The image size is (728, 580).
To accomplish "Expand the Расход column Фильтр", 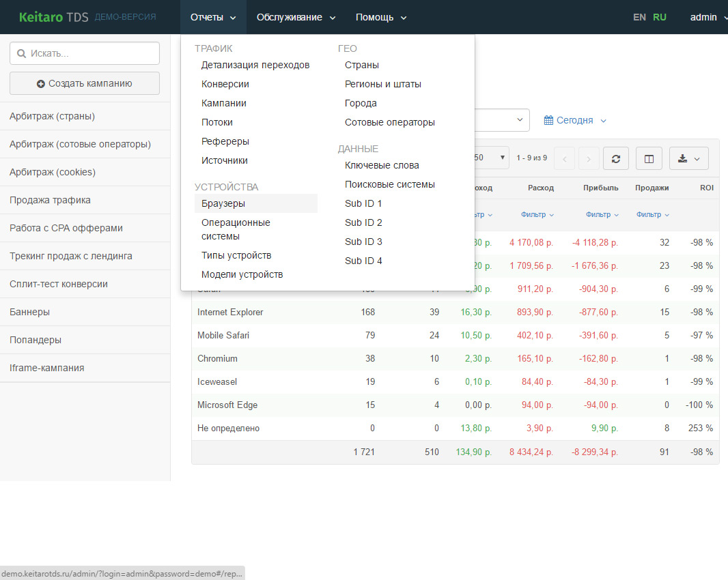I will 537,214.
